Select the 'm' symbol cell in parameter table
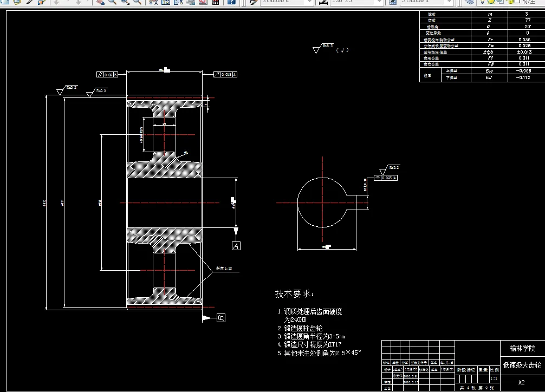 coord(489,14)
